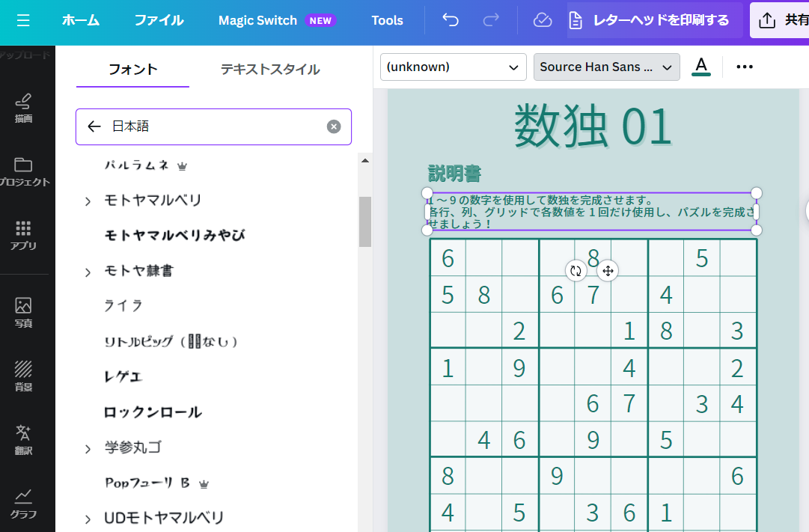Click the move handle on canvas
Viewport: 809px width, 532px height.
pyautogui.click(x=608, y=270)
